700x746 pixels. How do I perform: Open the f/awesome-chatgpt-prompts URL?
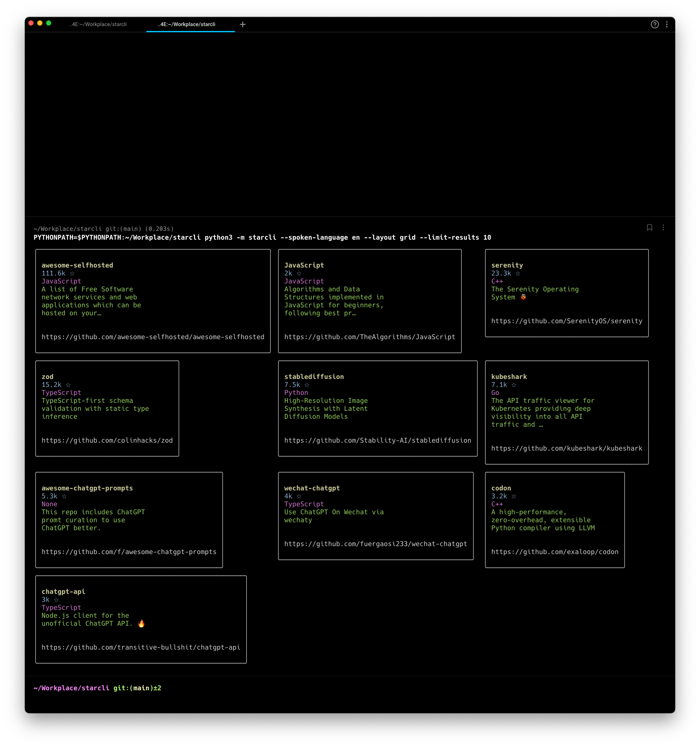129,552
